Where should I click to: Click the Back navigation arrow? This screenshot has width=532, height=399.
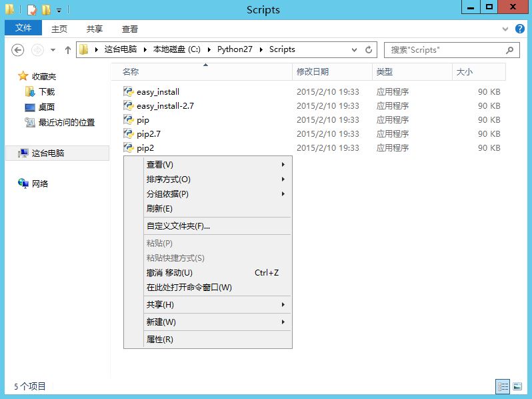[x=18, y=50]
